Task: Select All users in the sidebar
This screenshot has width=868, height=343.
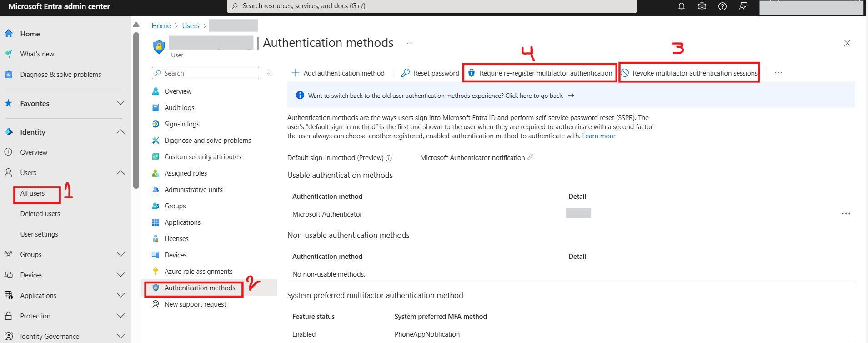Action: pos(33,193)
